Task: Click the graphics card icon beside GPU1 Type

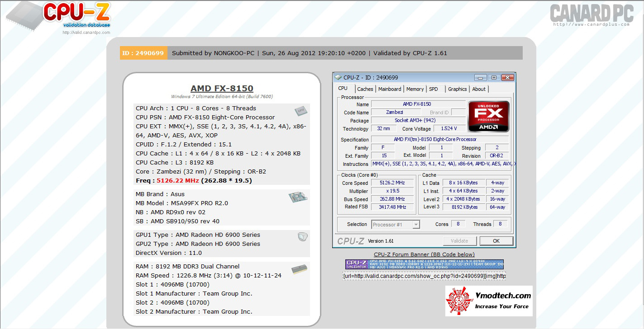Action: (x=303, y=236)
